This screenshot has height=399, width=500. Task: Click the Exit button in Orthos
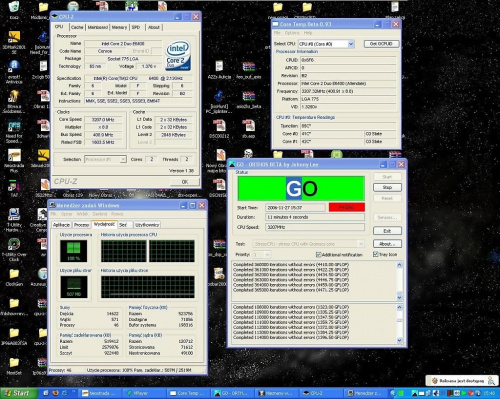pos(387,231)
